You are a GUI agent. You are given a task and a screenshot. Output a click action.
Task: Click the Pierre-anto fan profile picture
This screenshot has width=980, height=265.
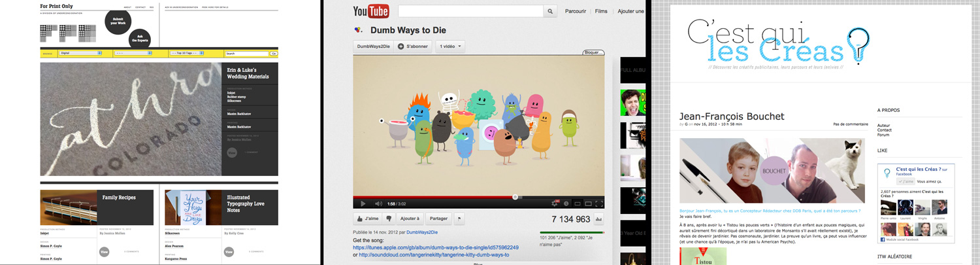pos(889,207)
